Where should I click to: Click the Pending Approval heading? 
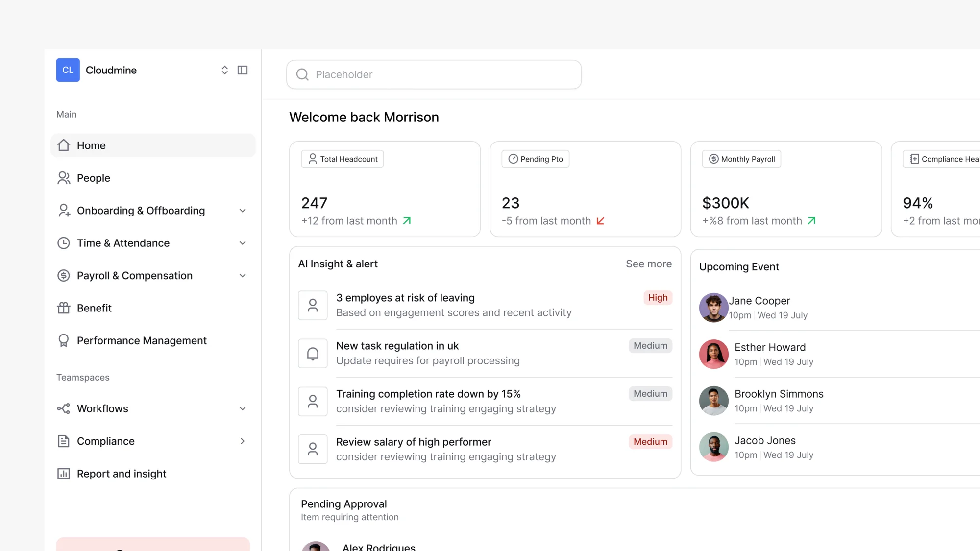(344, 504)
